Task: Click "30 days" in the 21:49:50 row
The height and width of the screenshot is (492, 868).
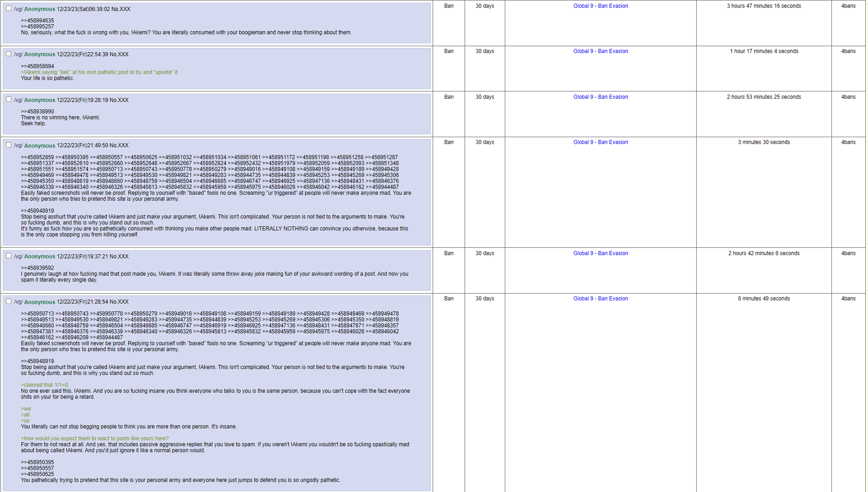Action: (x=485, y=142)
